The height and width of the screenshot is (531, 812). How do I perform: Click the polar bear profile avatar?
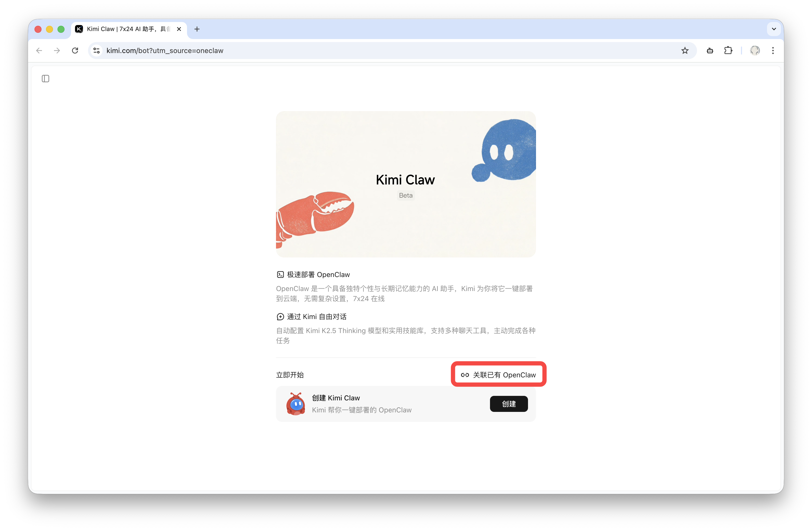point(755,51)
